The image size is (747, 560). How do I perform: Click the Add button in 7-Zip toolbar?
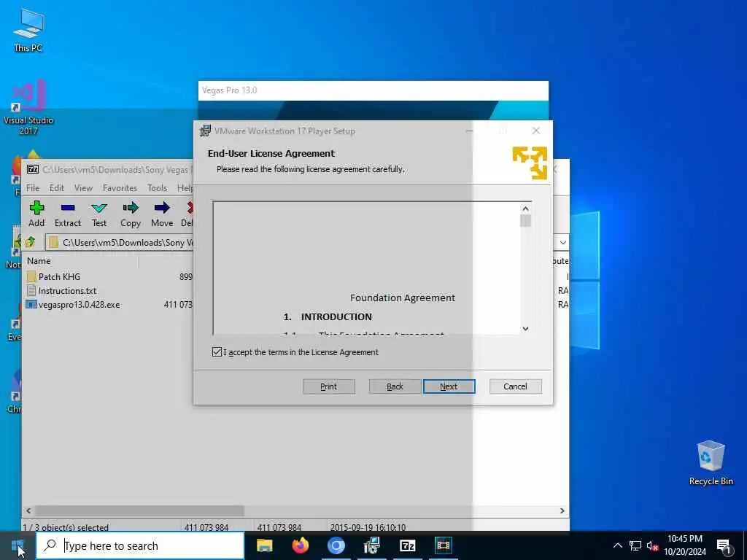pos(36,214)
